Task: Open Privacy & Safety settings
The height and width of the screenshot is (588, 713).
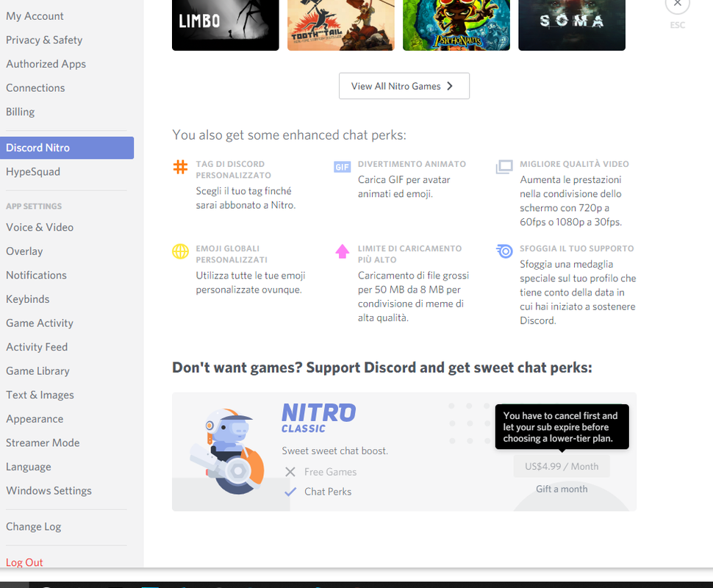Action: pos(44,40)
